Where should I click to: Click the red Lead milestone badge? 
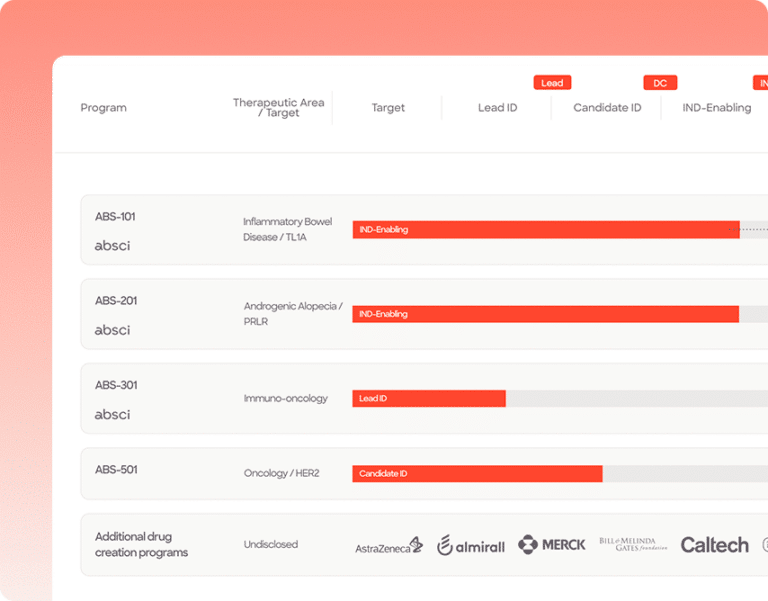pos(552,83)
